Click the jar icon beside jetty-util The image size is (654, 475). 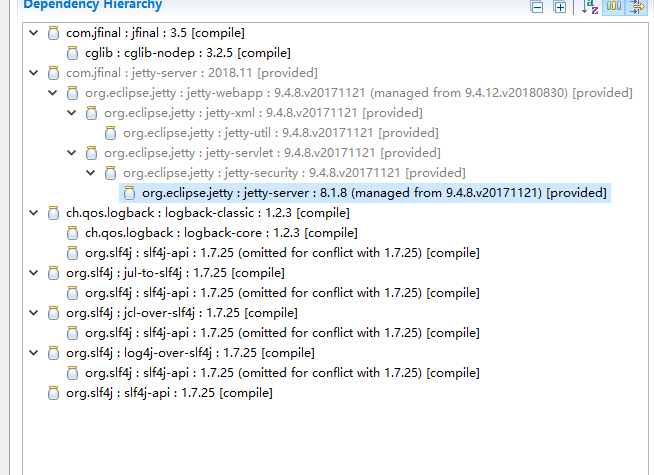[111, 133]
